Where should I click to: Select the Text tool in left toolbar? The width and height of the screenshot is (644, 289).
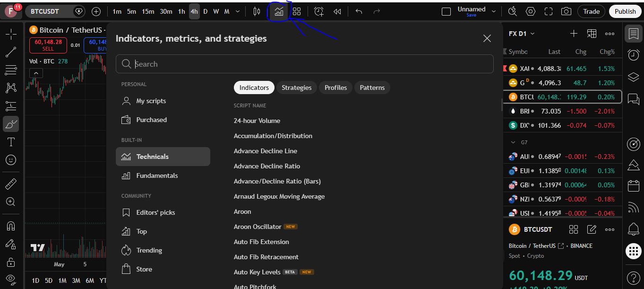point(11,142)
